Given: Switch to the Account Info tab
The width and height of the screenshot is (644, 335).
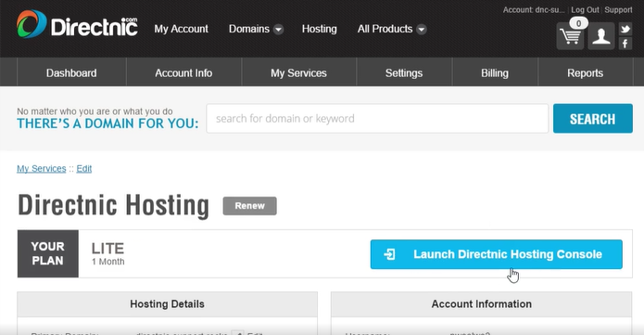Looking at the screenshot, I should (x=183, y=72).
